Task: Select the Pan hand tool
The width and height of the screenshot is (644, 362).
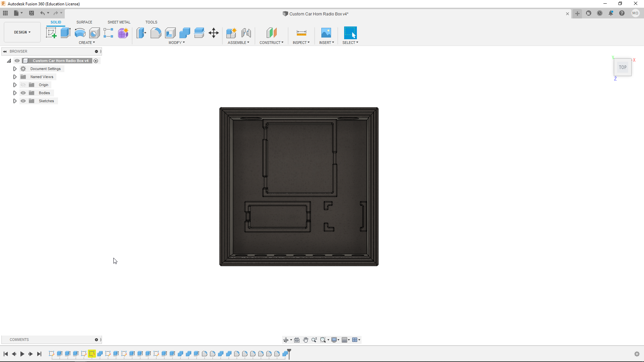Action: point(306,340)
